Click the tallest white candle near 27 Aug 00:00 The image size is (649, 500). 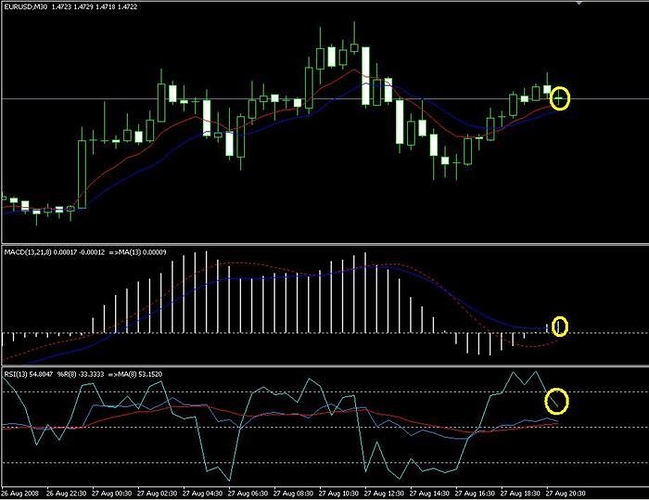click(82, 174)
